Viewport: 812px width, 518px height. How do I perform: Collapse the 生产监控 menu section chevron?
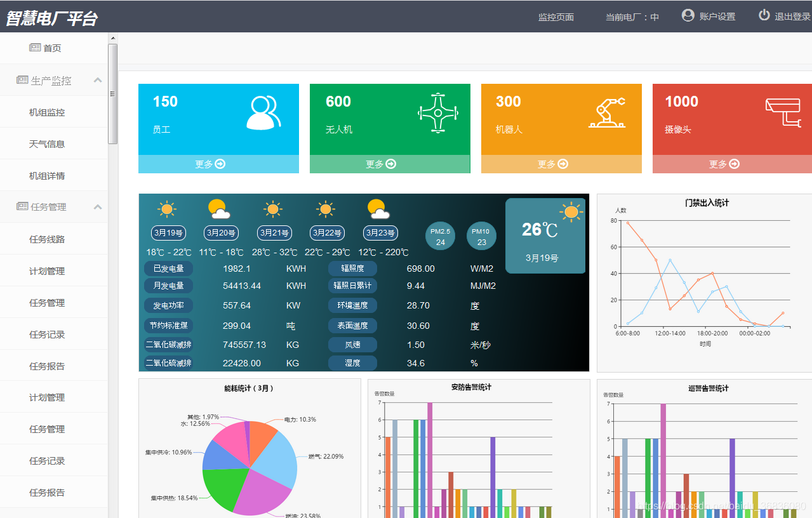coord(98,80)
